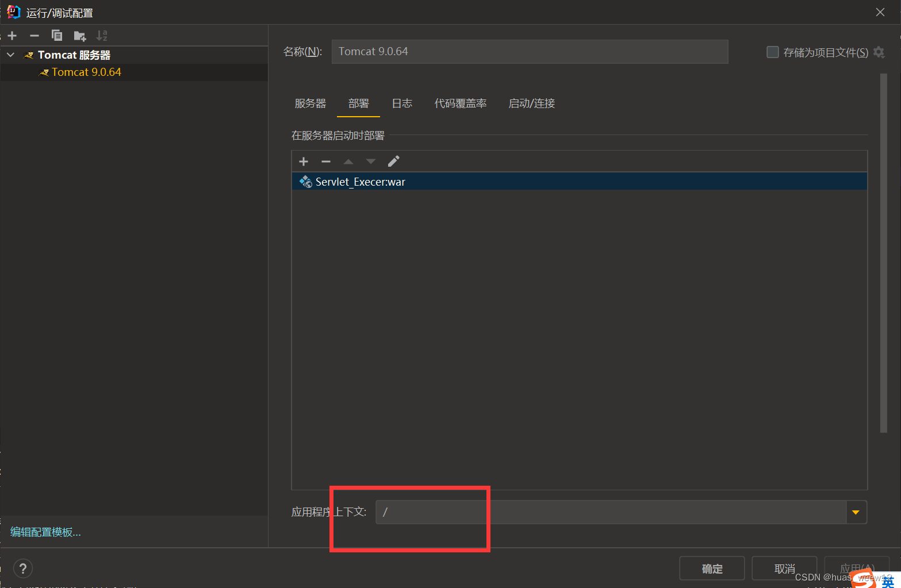Create a new configuration folder
Screen dimensions: 901x588
pos(80,36)
